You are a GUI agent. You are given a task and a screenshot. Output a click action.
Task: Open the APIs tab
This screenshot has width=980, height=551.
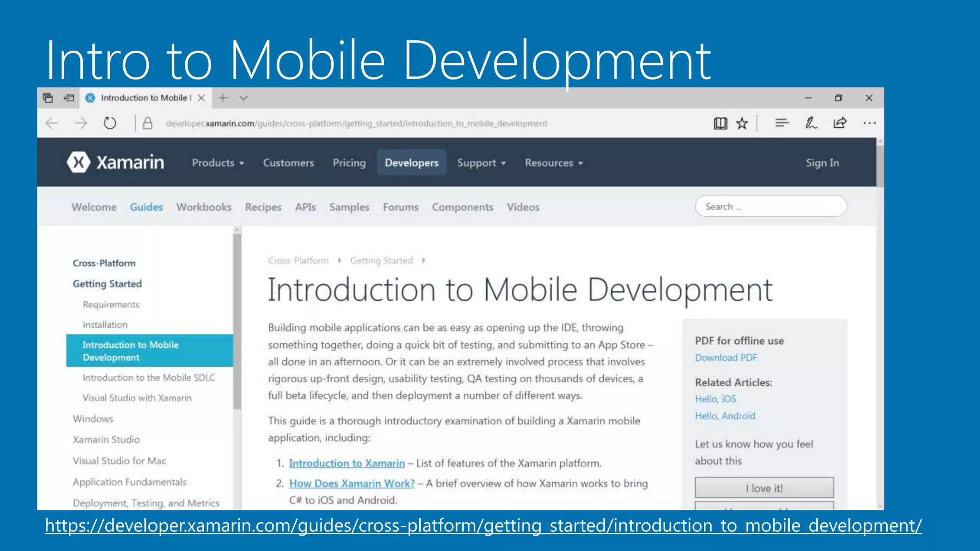click(x=305, y=207)
